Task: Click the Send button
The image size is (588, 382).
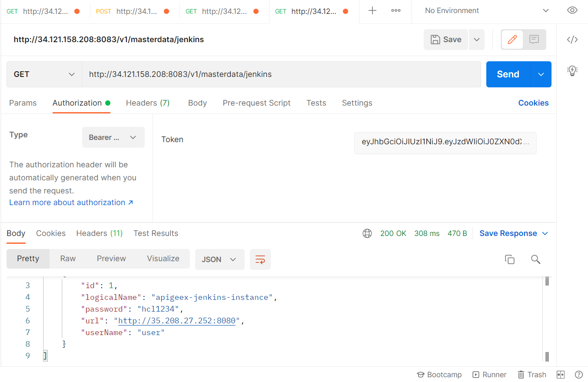Action: coord(508,74)
